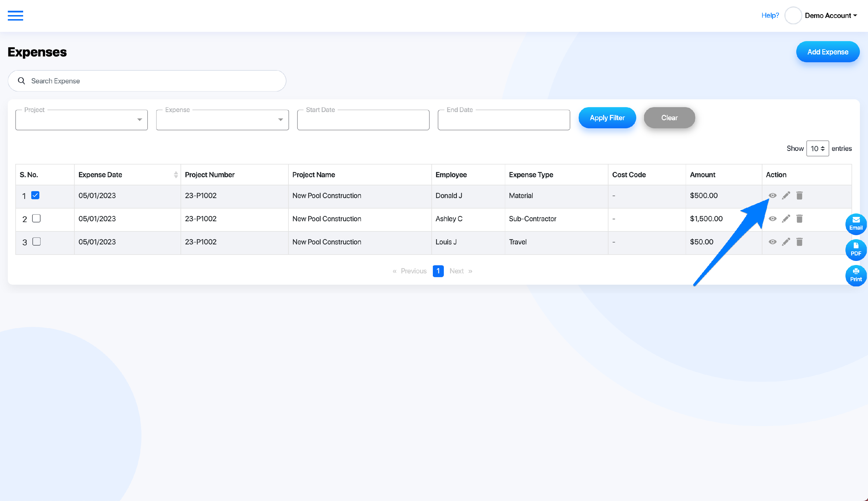Screen dimensions: 868x501
Task: View the Louis J expense details
Action: (x=773, y=242)
